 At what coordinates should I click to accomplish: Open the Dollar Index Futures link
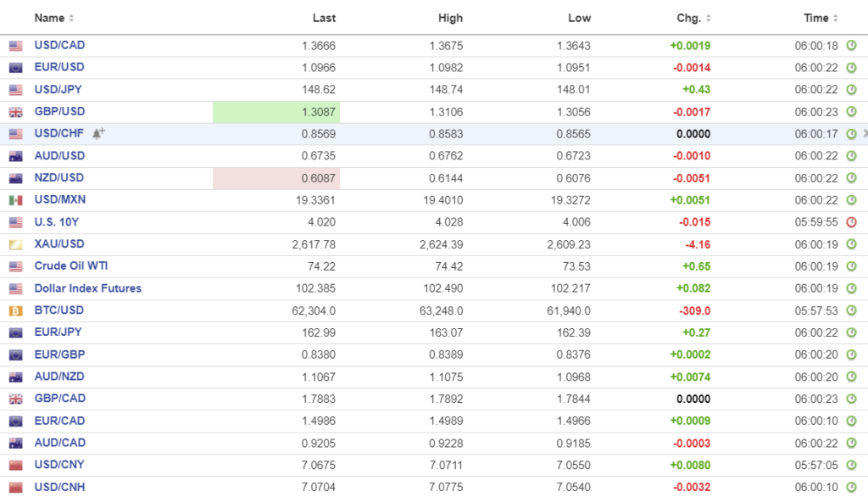click(87, 288)
